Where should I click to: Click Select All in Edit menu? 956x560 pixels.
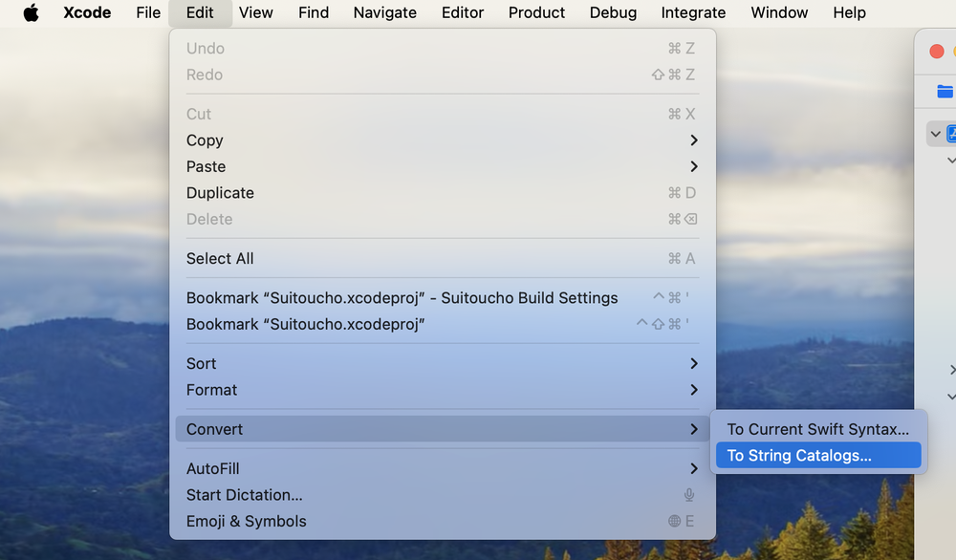coord(221,258)
